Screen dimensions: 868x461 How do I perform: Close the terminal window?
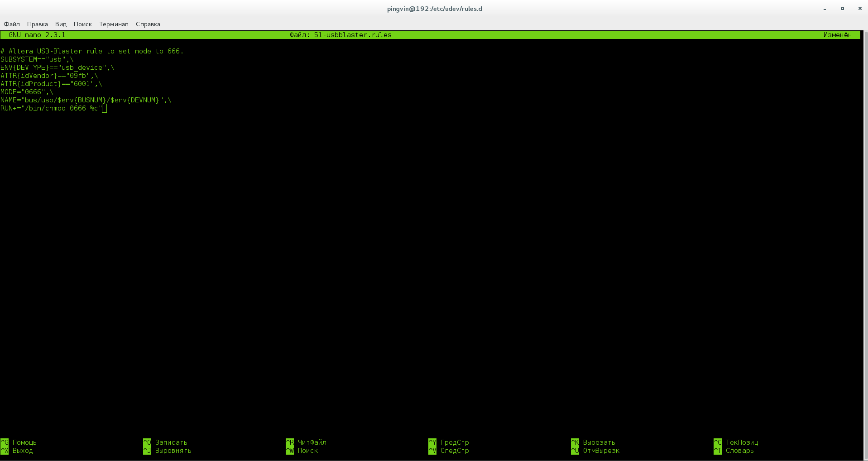coord(860,9)
